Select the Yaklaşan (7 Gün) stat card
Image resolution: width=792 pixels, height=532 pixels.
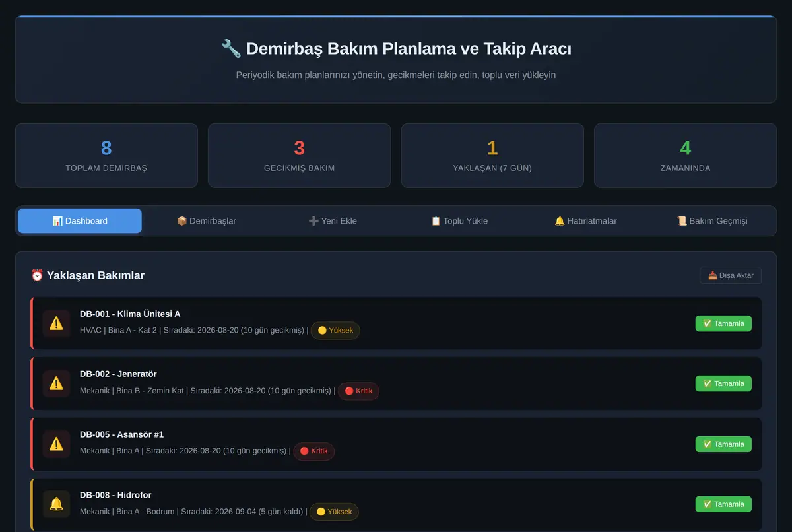click(x=492, y=156)
